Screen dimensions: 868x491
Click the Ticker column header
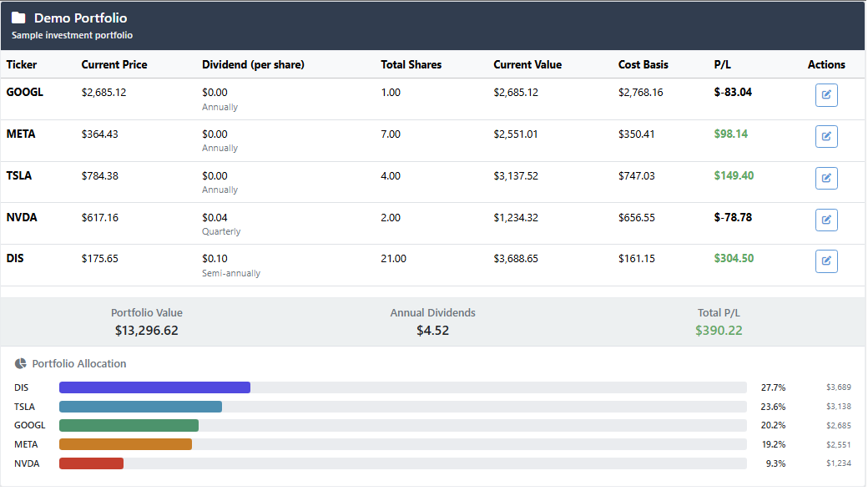click(23, 64)
